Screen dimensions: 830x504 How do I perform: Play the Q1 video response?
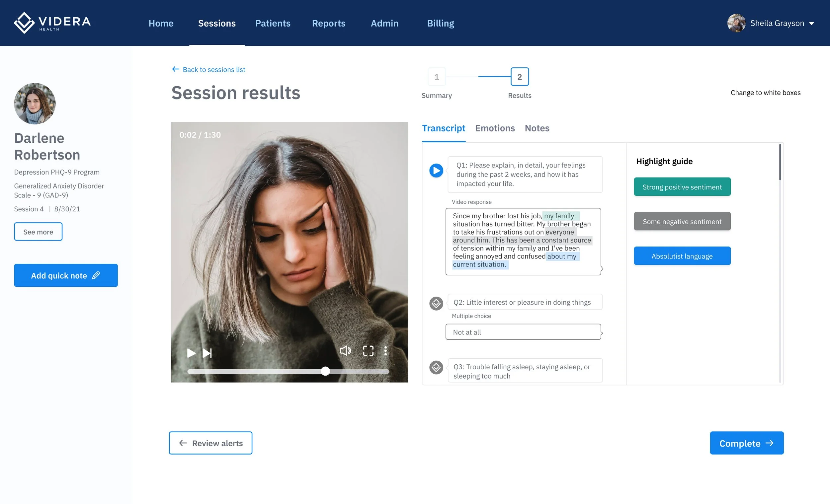tap(436, 171)
